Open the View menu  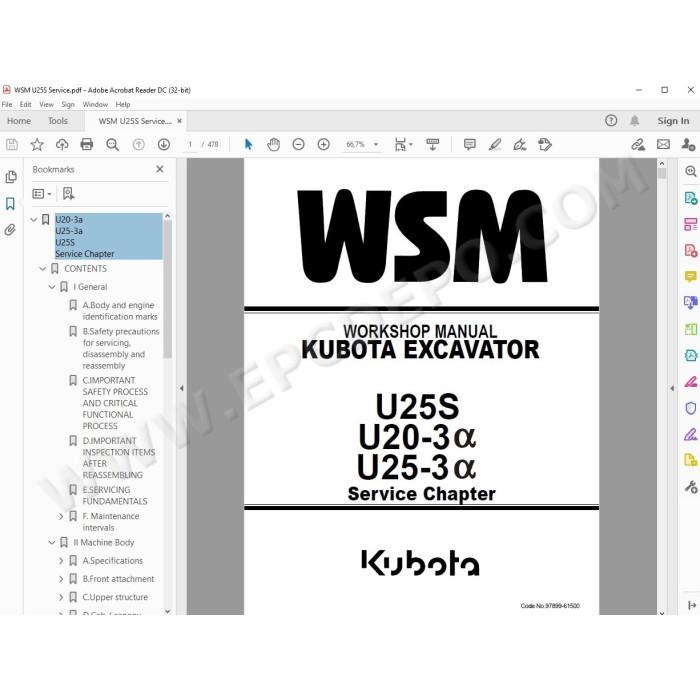tap(46, 104)
